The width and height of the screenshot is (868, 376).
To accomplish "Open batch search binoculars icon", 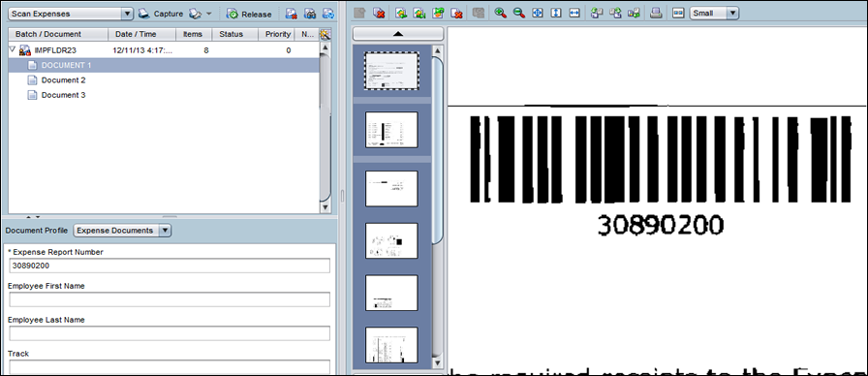I will pyautogui.click(x=310, y=14).
